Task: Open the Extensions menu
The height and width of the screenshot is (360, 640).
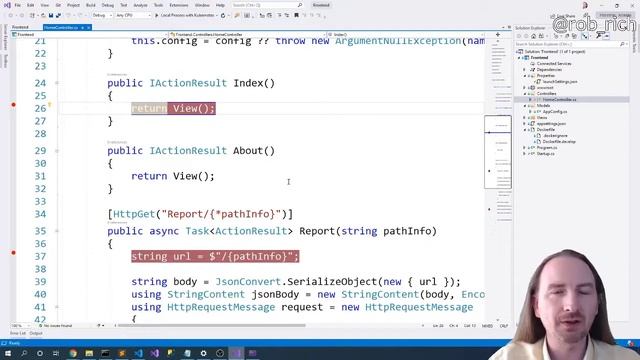Action: [x=179, y=5]
